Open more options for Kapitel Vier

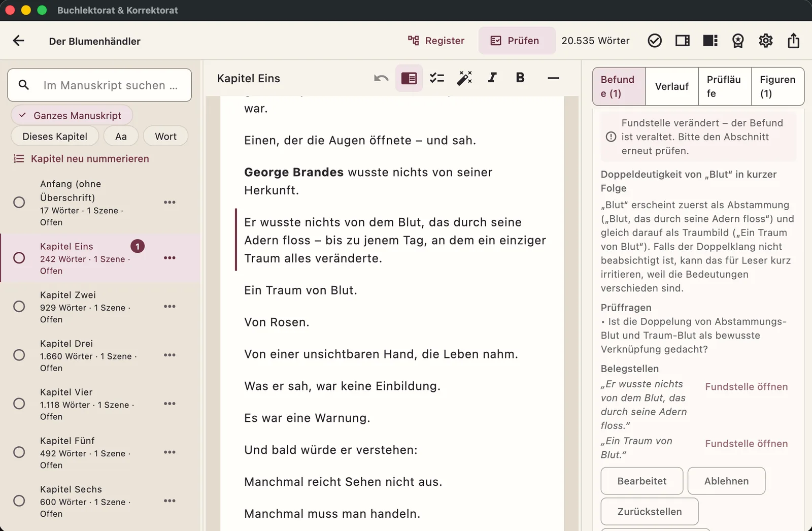pyautogui.click(x=170, y=404)
